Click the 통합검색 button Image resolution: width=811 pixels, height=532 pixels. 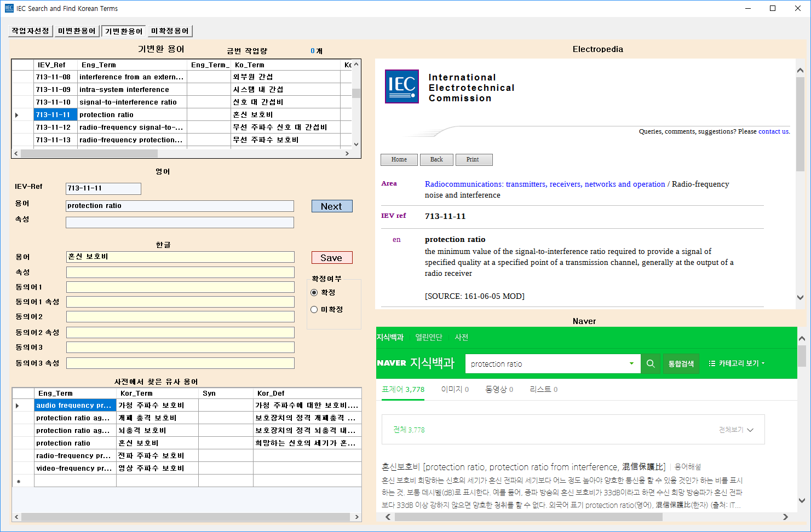click(x=681, y=363)
